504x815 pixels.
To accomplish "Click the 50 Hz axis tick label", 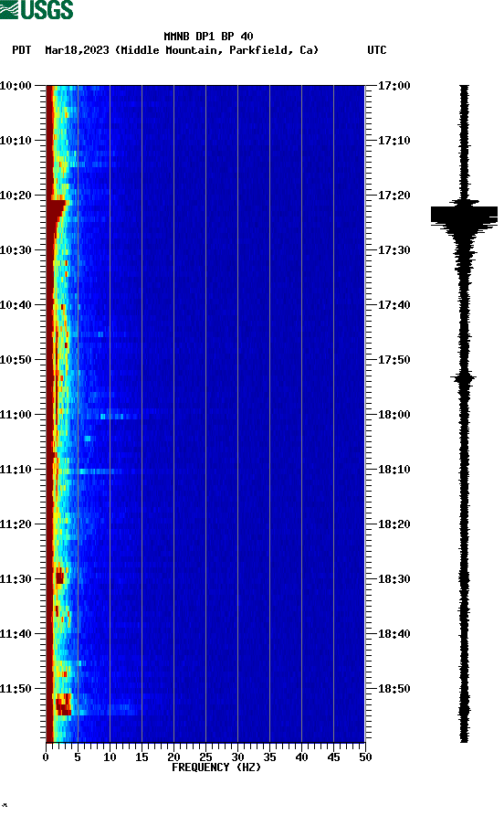I will coord(365,757).
